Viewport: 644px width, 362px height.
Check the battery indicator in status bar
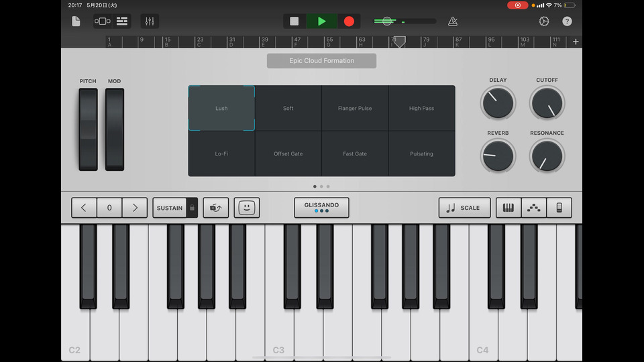click(570, 5)
